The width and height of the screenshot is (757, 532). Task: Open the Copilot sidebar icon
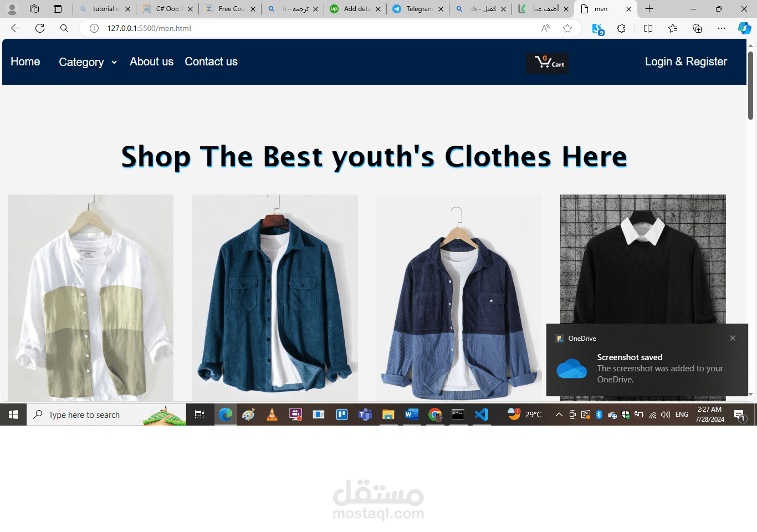pos(744,28)
